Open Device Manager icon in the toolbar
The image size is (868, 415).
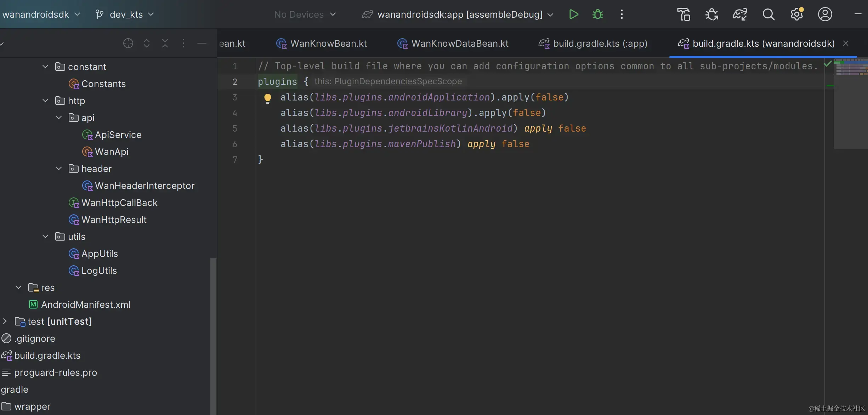click(683, 15)
